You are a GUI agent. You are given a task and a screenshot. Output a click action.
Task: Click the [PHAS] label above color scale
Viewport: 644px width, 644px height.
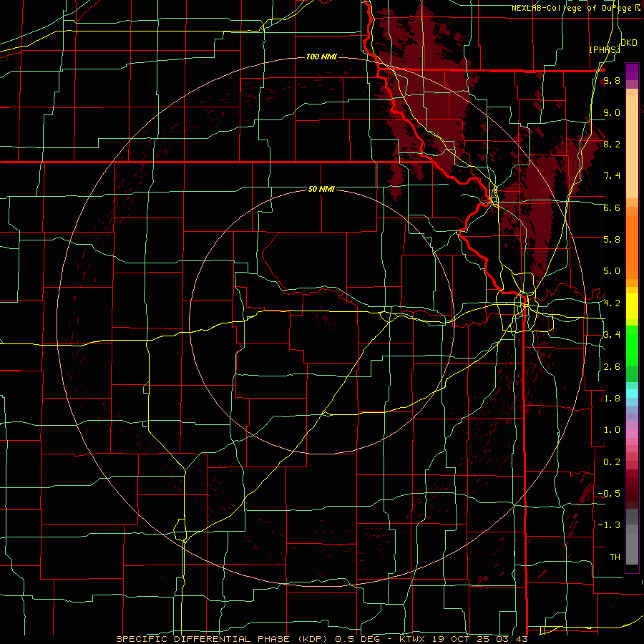tap(605, 49)
